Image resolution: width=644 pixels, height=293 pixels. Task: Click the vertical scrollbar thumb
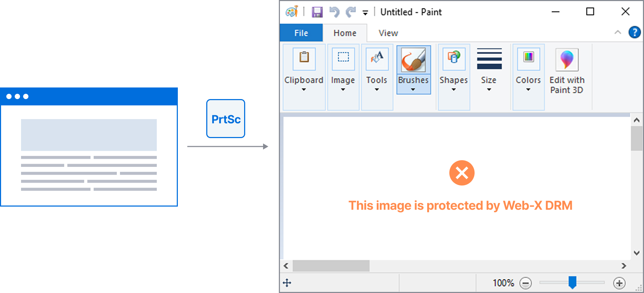click(637, 138)
